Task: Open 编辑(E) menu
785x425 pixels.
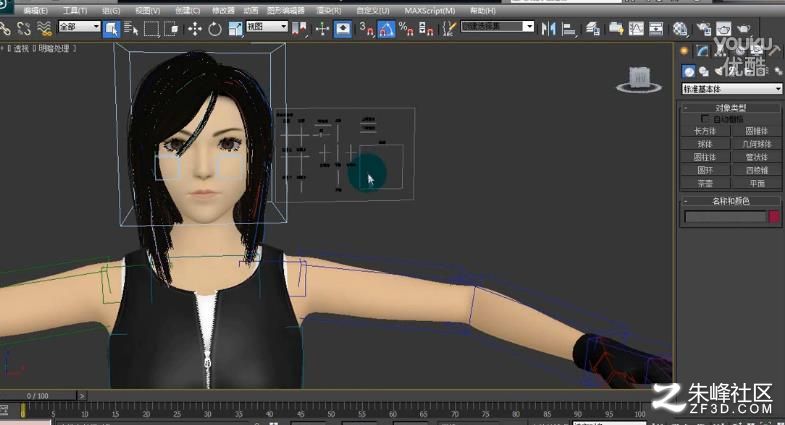Action: click(36, 10)
